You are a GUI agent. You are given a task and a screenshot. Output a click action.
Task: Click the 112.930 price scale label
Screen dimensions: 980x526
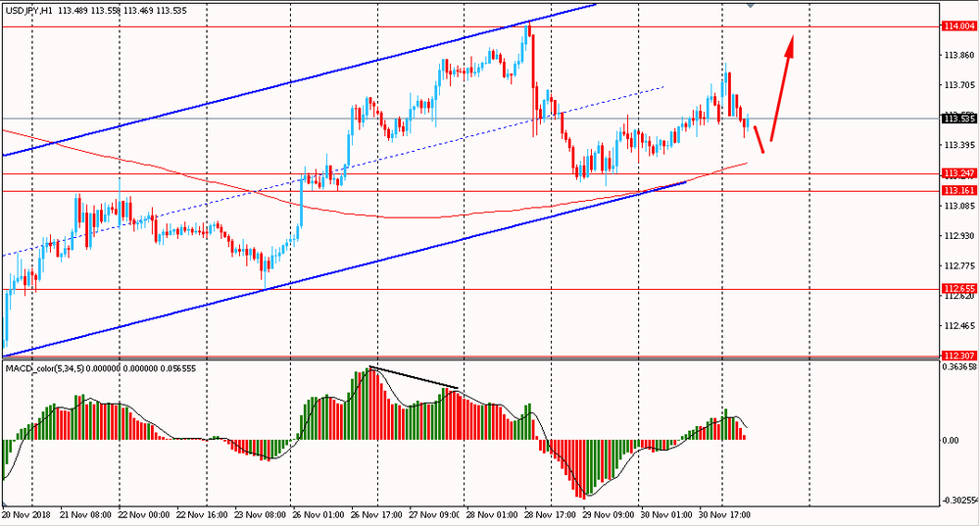coord(959,235)
